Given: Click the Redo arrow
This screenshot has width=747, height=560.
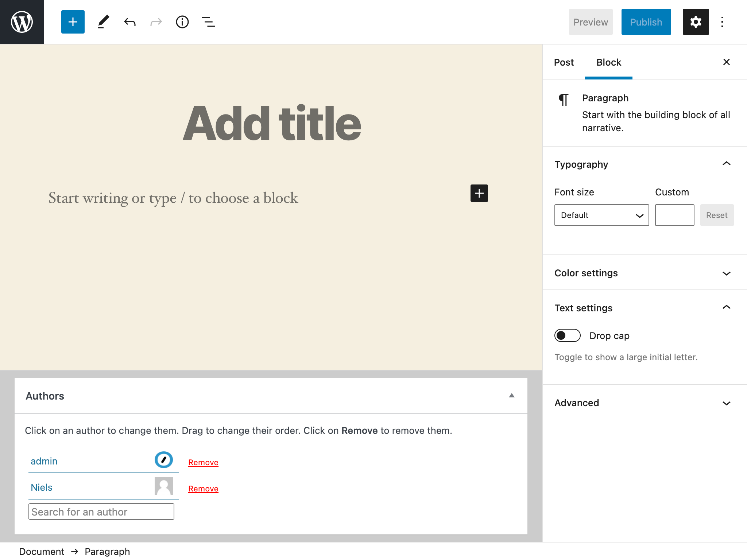Looking at the screenshot, I should pyautogui.click(x=156, y=22).
